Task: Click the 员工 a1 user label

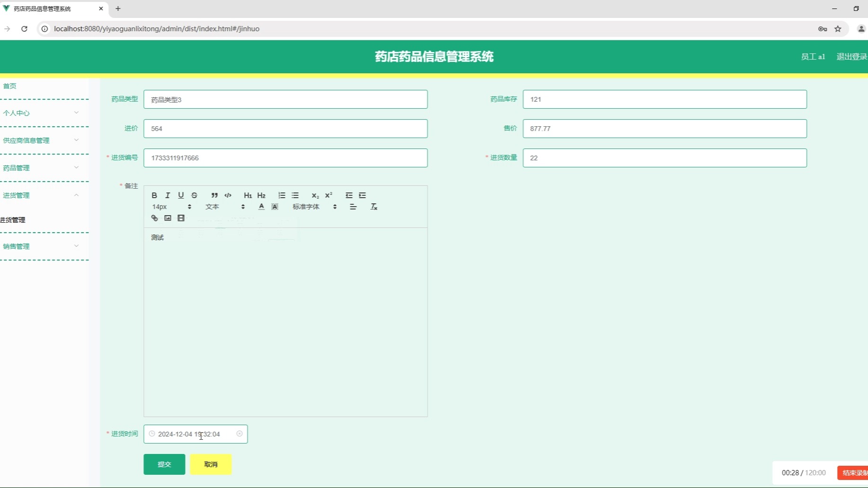Action: (x=813, y=57)
